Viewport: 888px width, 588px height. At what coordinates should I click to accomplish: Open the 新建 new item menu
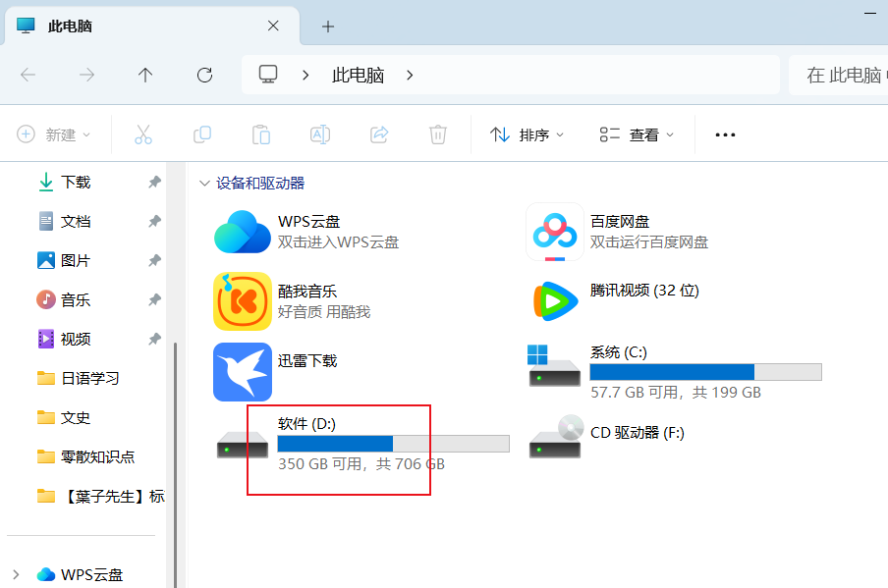click(x=54, y=134)
